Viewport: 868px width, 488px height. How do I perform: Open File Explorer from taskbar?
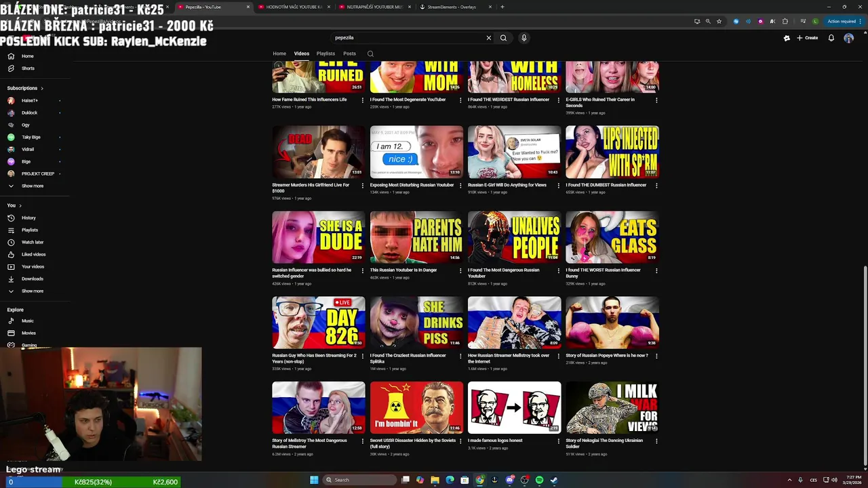tap(435, 480)
